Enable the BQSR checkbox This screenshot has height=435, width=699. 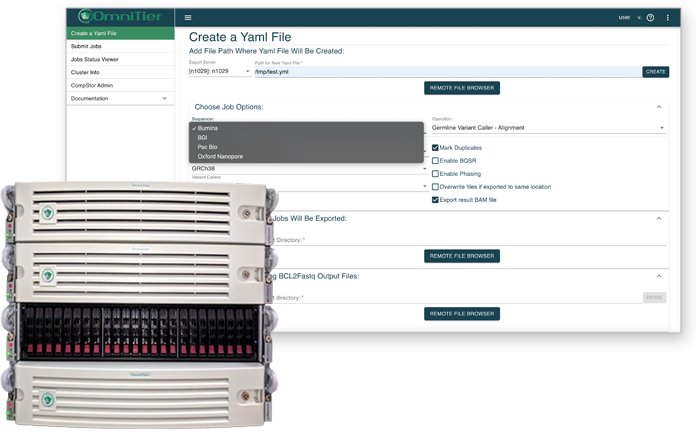pos(435,161)
